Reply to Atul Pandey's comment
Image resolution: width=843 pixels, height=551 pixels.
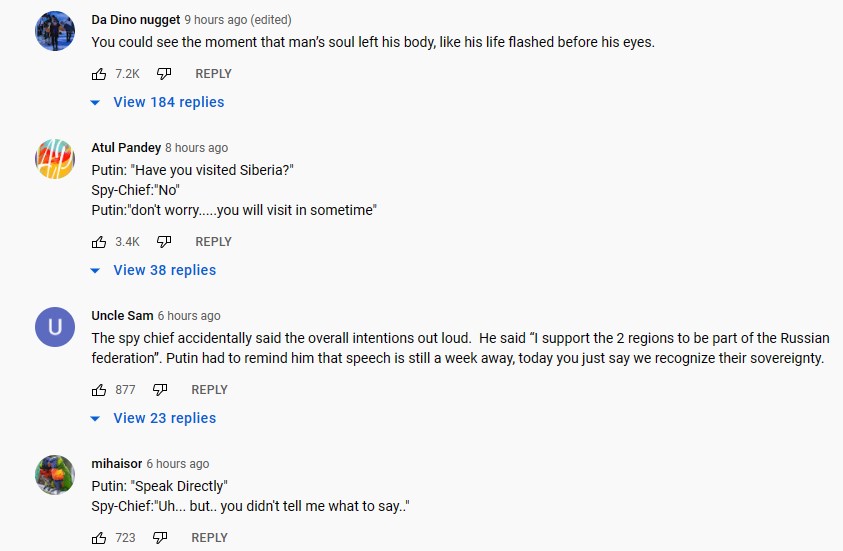(x=213, y=242)
